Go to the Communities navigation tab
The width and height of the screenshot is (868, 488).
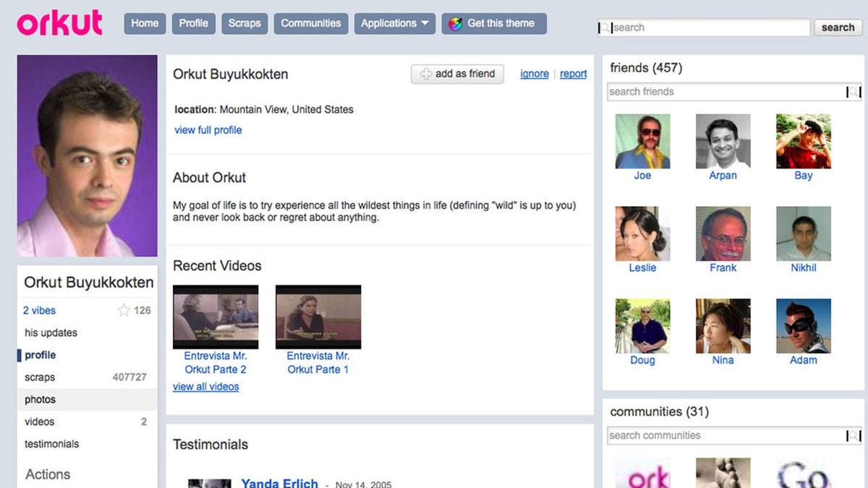pos(310,23)
